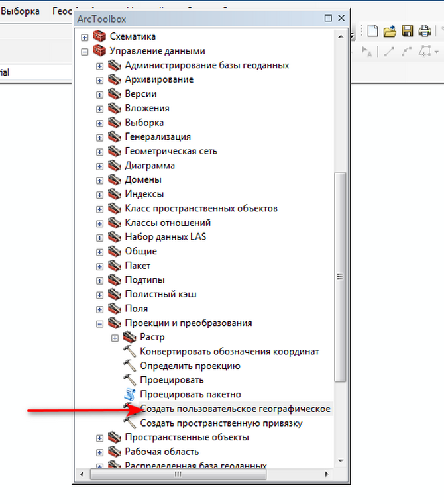Select Создать пространственную привязку tool

[221, 423]
